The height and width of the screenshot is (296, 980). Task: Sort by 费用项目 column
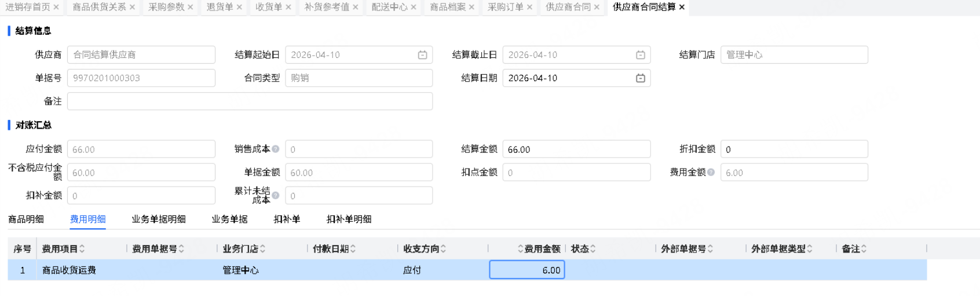[x=82, y=249]
